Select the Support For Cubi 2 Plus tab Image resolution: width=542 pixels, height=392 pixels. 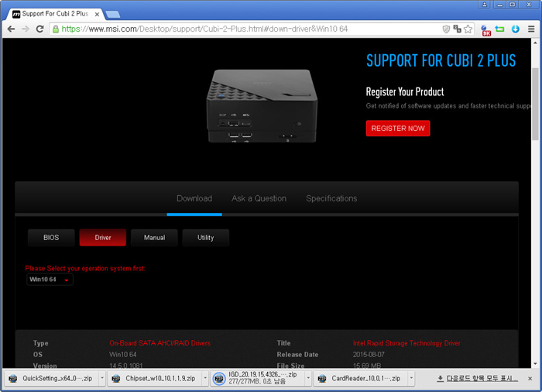[55, 14]
